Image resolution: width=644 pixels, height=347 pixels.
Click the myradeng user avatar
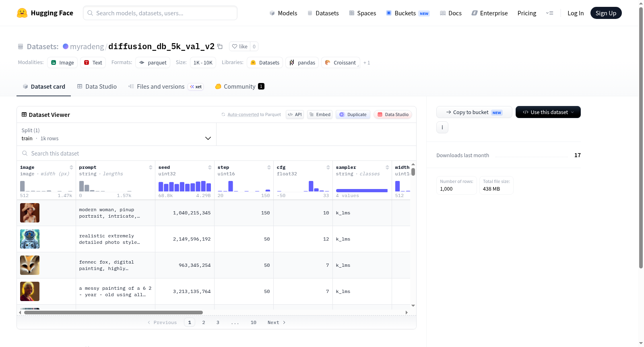66,46
